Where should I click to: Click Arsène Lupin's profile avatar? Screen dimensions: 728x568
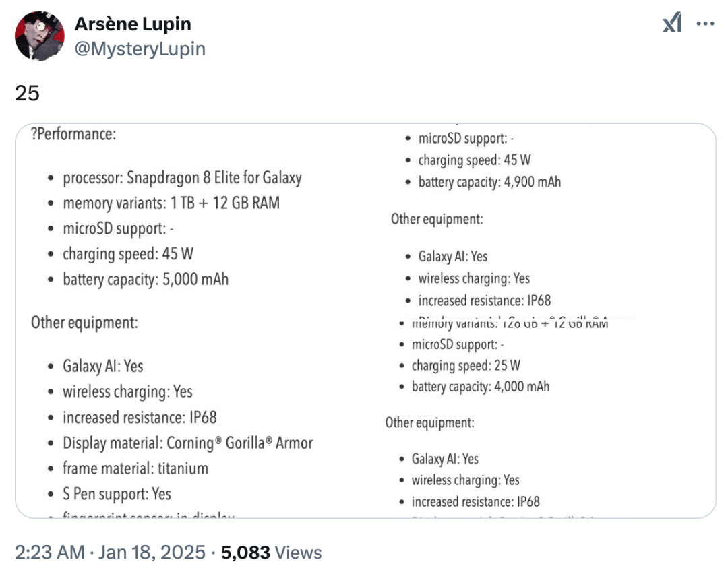pos(40,36)
